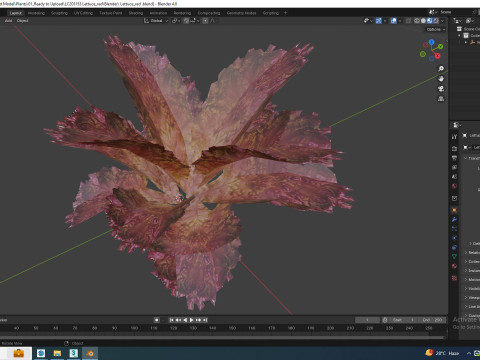Switch to Material Preview shading
Screen dimensions: 480x360
430,21
